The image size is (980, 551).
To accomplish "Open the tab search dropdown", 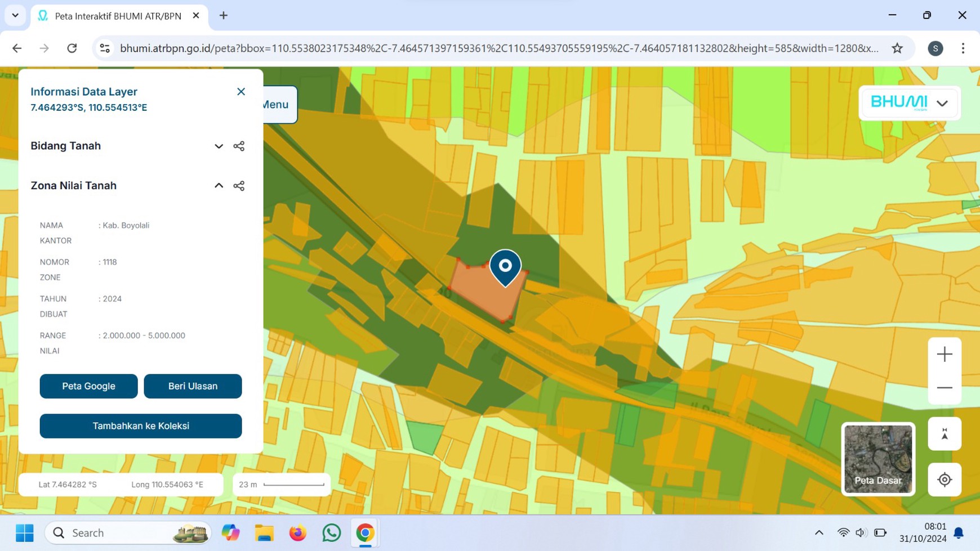I will click(x=15, y=16).
